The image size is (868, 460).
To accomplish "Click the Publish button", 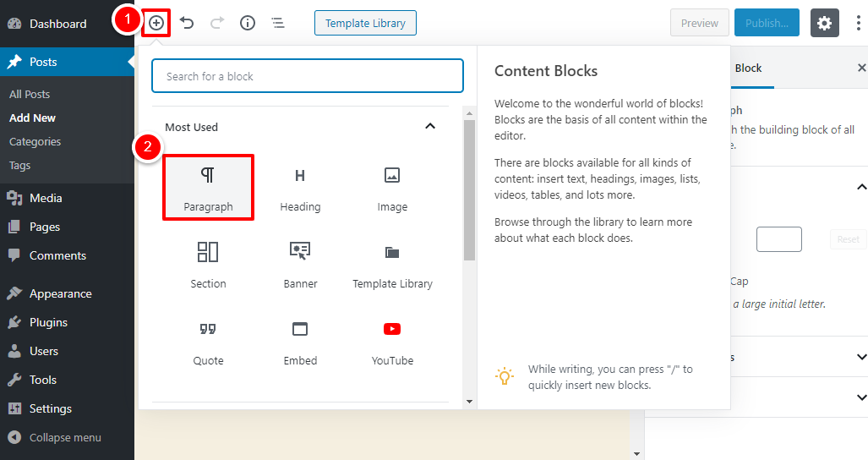I will (767, 23).
